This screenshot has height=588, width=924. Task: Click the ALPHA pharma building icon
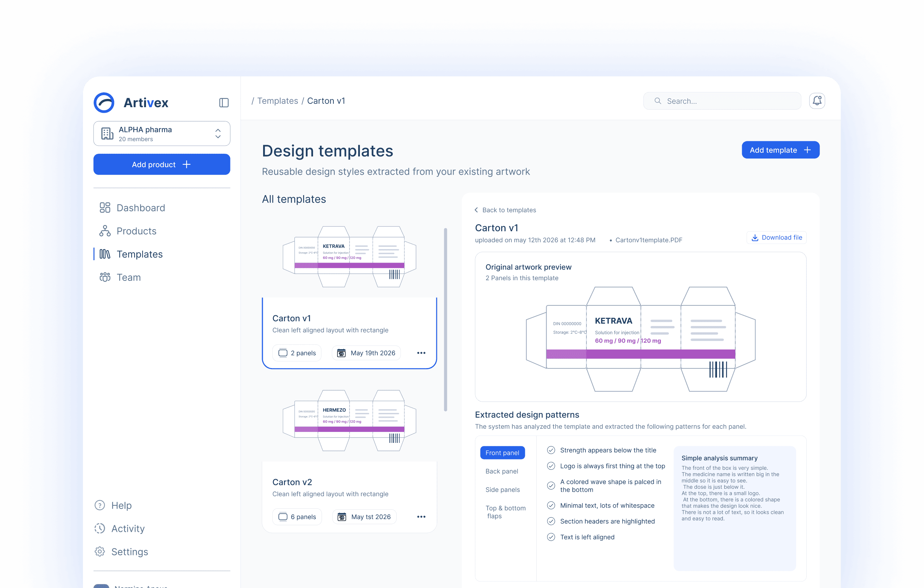click(107, 134)
